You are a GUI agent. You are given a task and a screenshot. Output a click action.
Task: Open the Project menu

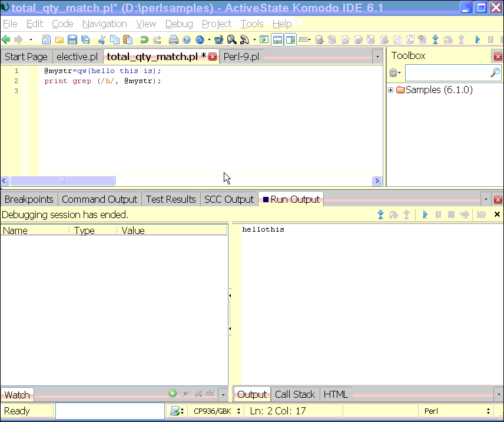216,24
